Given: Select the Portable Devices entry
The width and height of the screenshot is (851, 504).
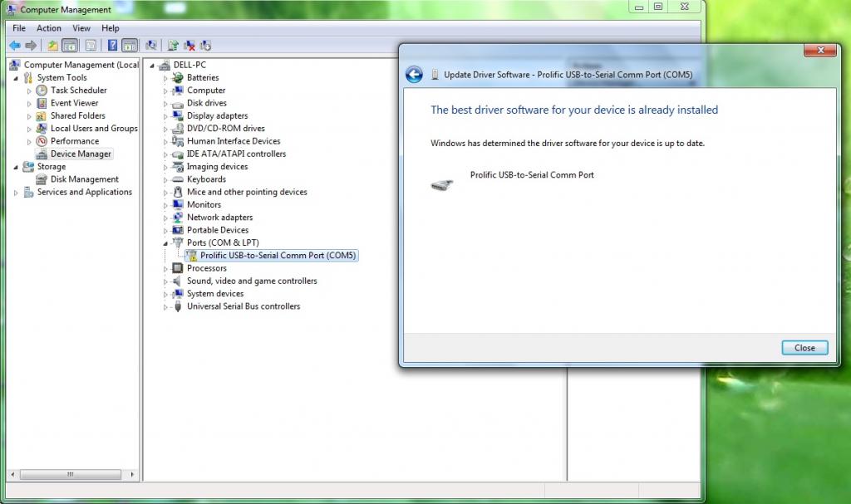Looking at the screenshot, I should point(218,230).
